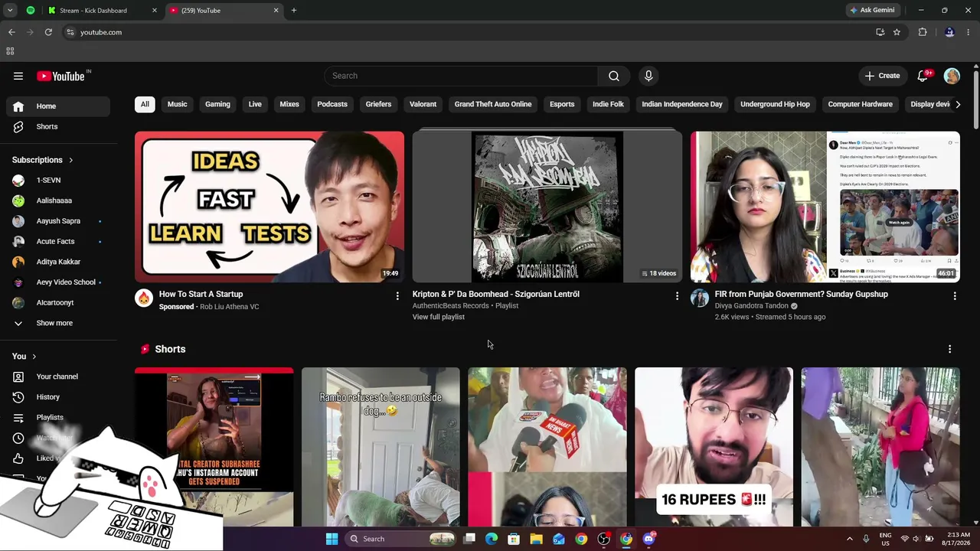Open the FIR from Punjab Government thumbnail
This screenshot has width=980, height=551.
[x=825, y=207]
